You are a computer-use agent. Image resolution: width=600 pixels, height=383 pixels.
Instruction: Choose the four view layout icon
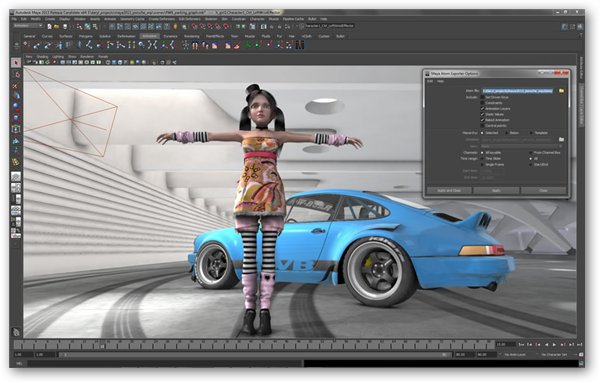tap(16, 188)
